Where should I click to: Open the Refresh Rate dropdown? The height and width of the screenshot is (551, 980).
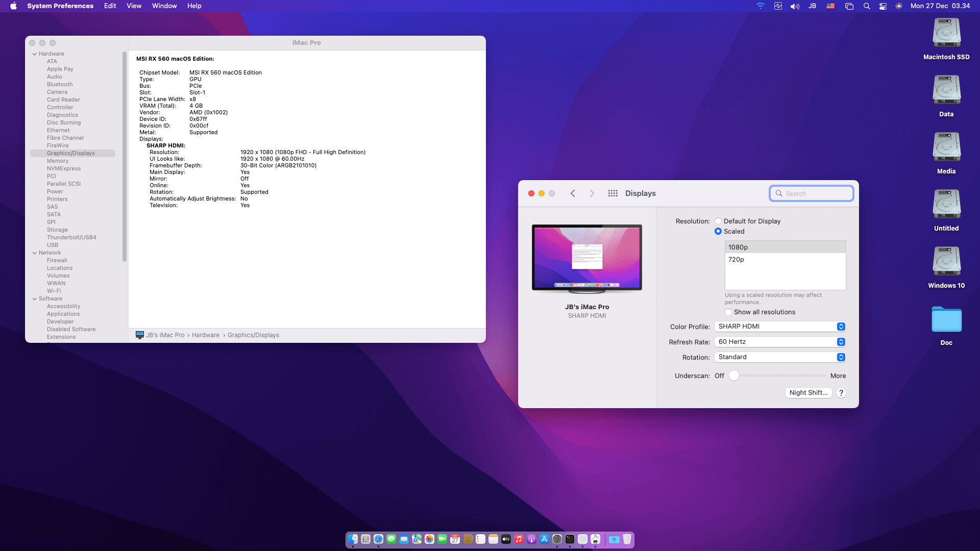point(780,342)
